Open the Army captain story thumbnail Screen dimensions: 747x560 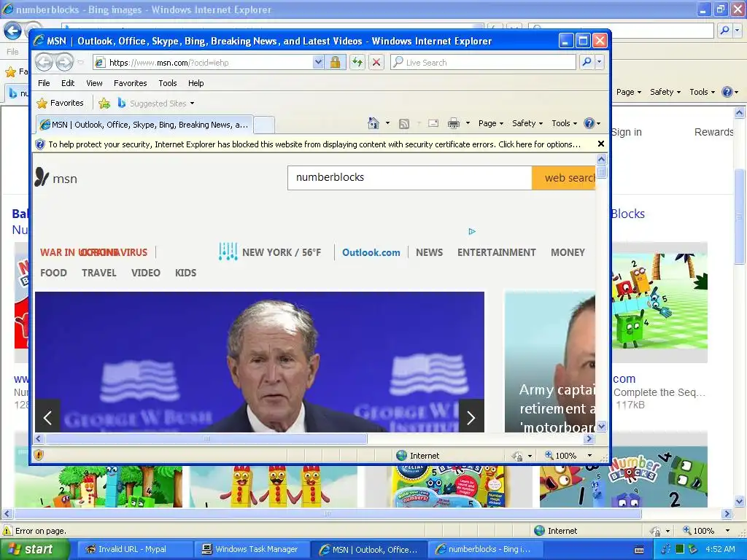coord(550,362)
